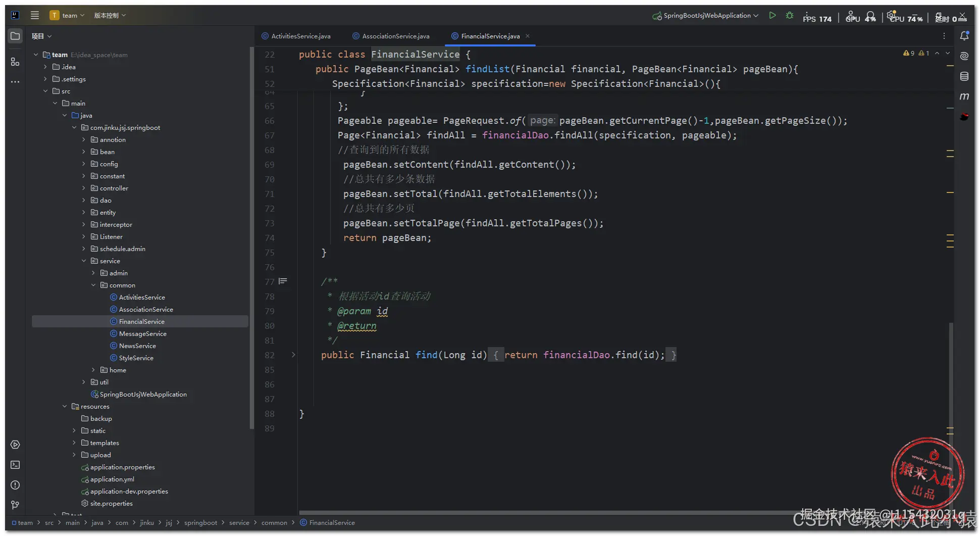Switch to ActivitiesService.java tab
Screen dimensions: 980x536
(296, 36)
